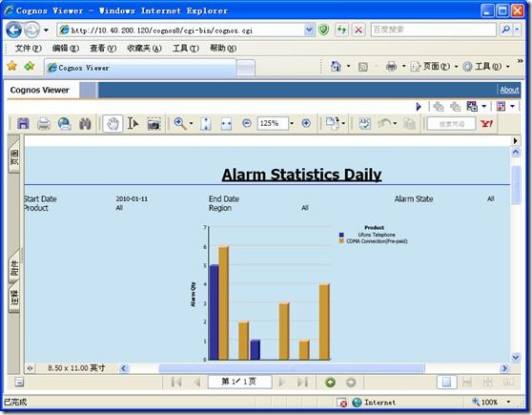Click the zoom out minus button
Screen dimensions: 532x415
[247, 123]
